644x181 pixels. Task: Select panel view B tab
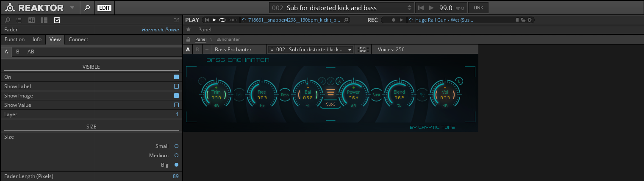pos(18,52)
